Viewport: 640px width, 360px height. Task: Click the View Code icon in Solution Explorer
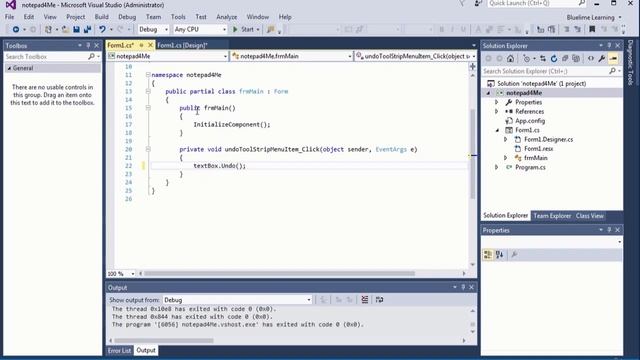coord(591,59)
